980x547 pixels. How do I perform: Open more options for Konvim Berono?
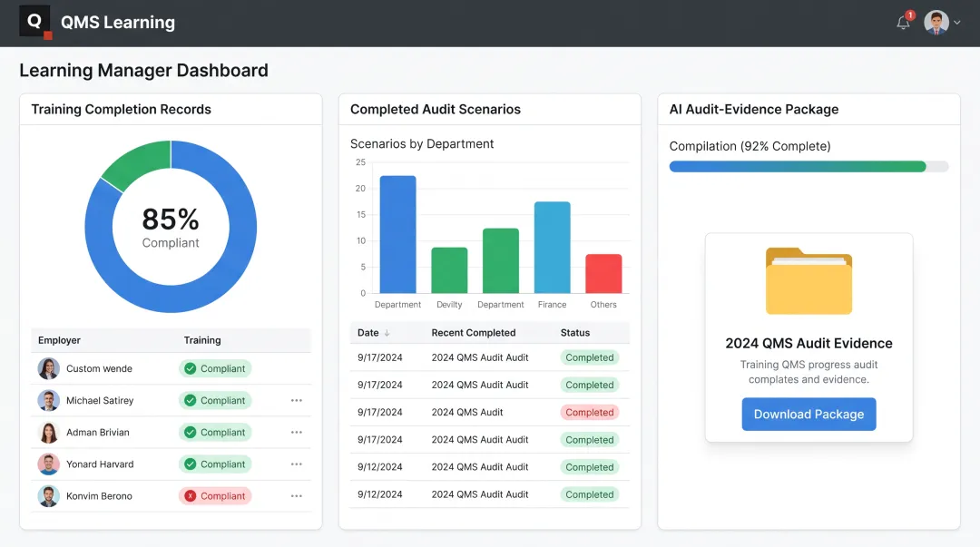[x=296, y=496]
